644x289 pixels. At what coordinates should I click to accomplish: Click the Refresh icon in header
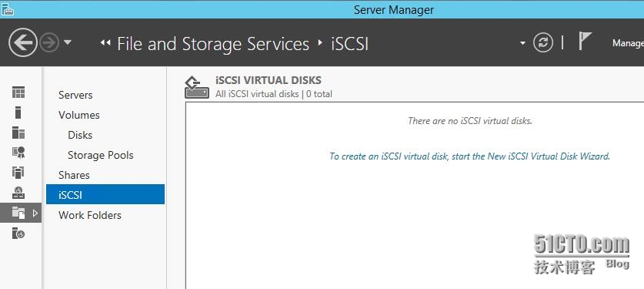[543, 42]
